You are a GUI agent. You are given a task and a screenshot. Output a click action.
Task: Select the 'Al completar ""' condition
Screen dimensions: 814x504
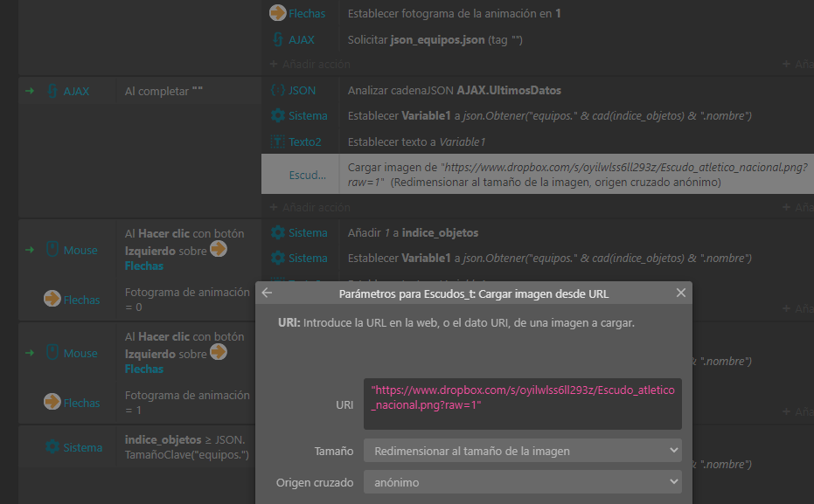tap(163, 91)
